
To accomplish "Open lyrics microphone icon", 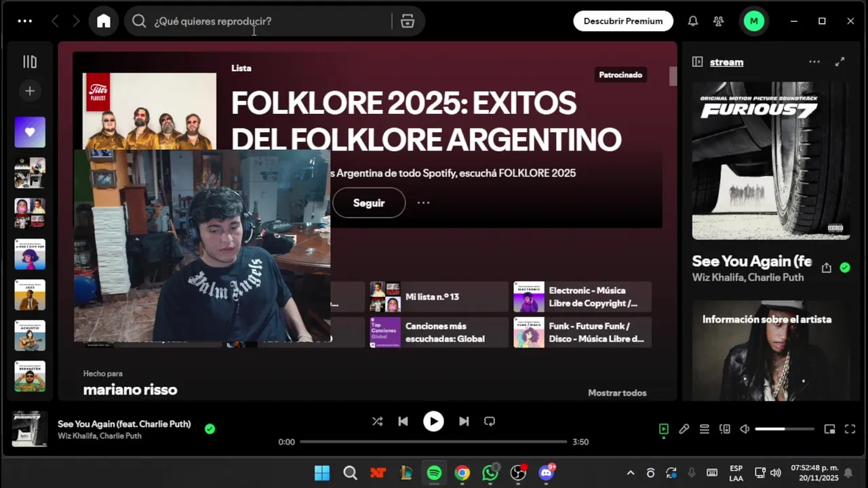I will 684,429.
